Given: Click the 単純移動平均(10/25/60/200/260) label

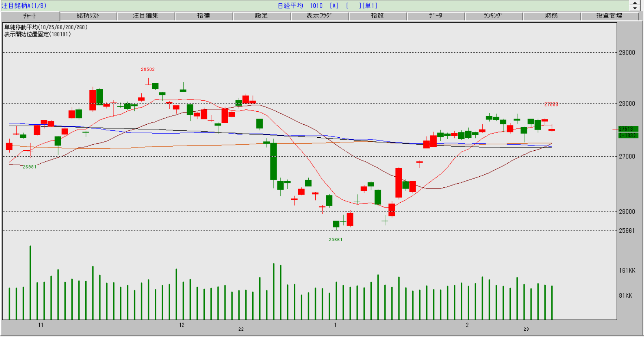Looking at the screenshot, I should click(x=46, y=27).
